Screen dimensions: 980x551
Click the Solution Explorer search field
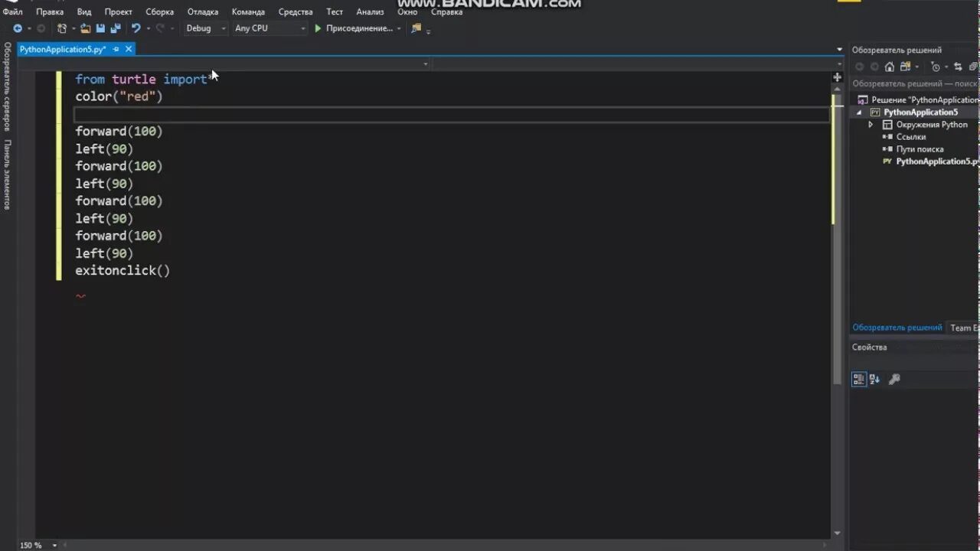(x=915, y=83)
